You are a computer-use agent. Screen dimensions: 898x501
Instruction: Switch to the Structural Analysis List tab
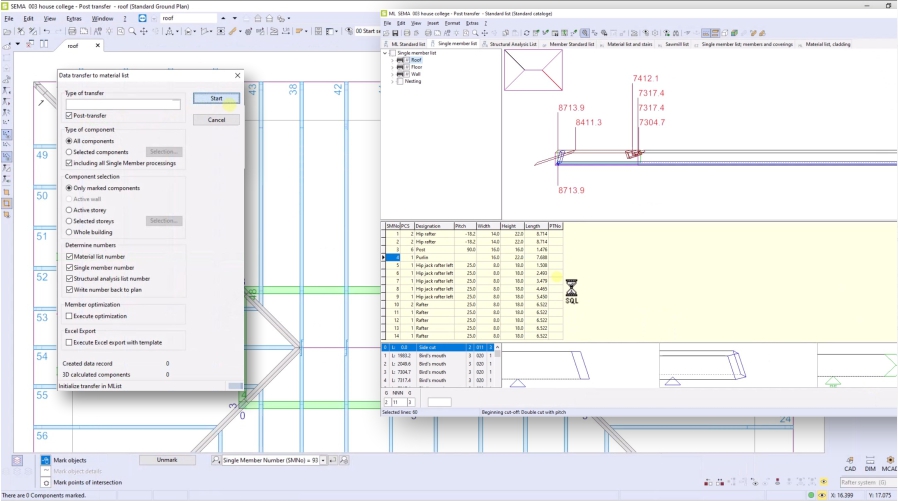click(x=510, y=44)
